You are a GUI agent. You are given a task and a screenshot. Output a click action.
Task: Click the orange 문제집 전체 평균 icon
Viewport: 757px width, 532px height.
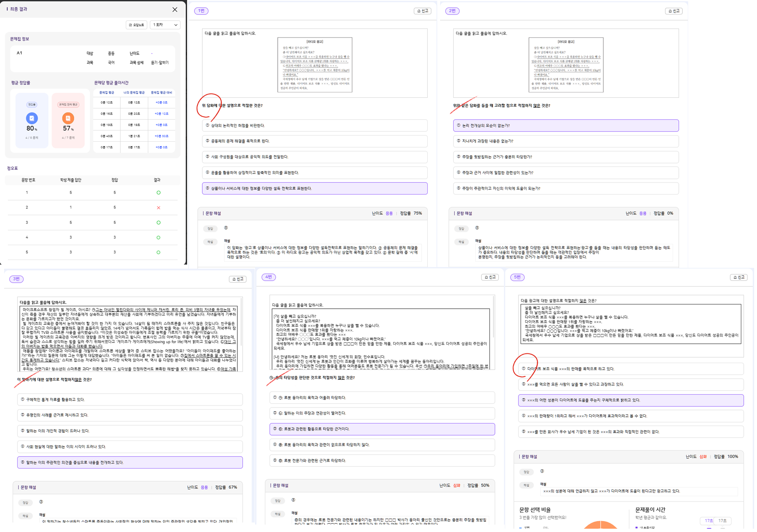68,118
